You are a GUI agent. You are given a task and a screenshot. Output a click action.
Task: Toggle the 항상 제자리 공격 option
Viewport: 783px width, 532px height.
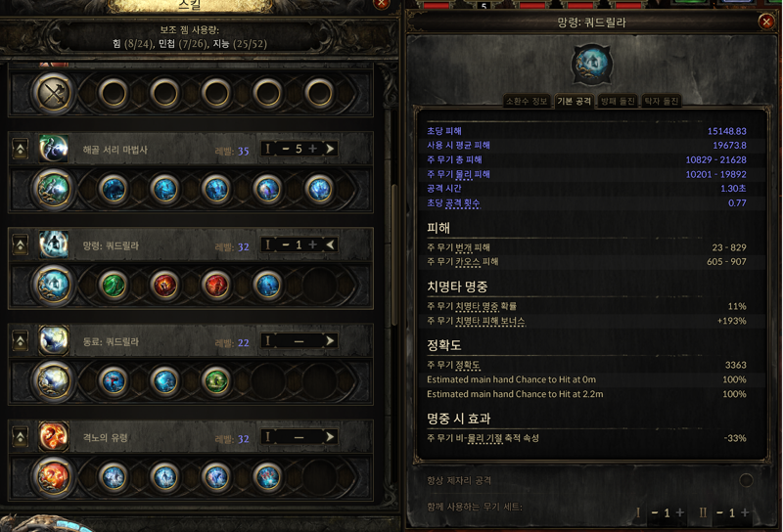(746, 480)
